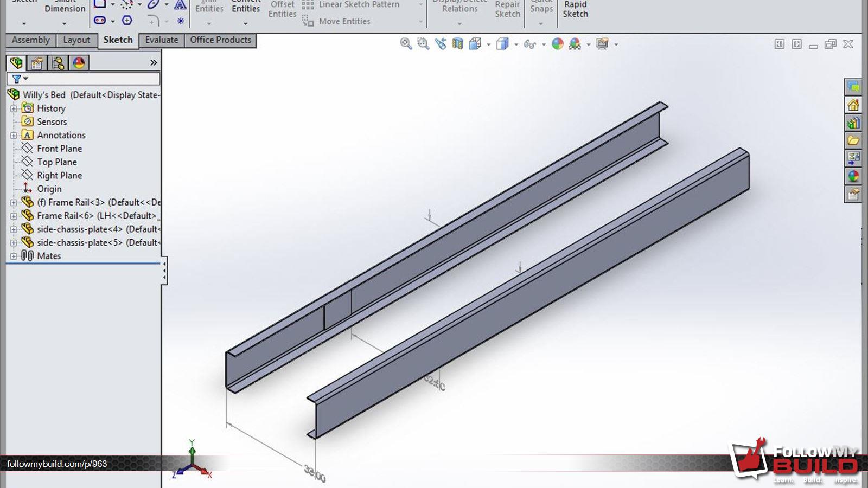This screenshot has height=488, width=868.
Task: Open SolidWorks Resources home icon
Action: [x=853, y=105]
